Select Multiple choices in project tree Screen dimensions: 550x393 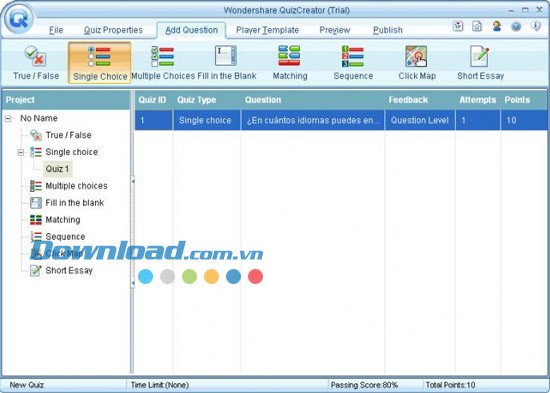click(x=76, y=186)
